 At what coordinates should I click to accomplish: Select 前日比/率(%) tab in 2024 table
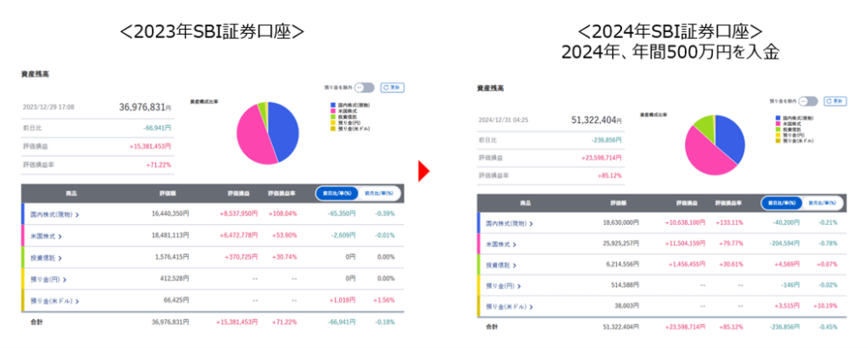(x=781, y=203)
